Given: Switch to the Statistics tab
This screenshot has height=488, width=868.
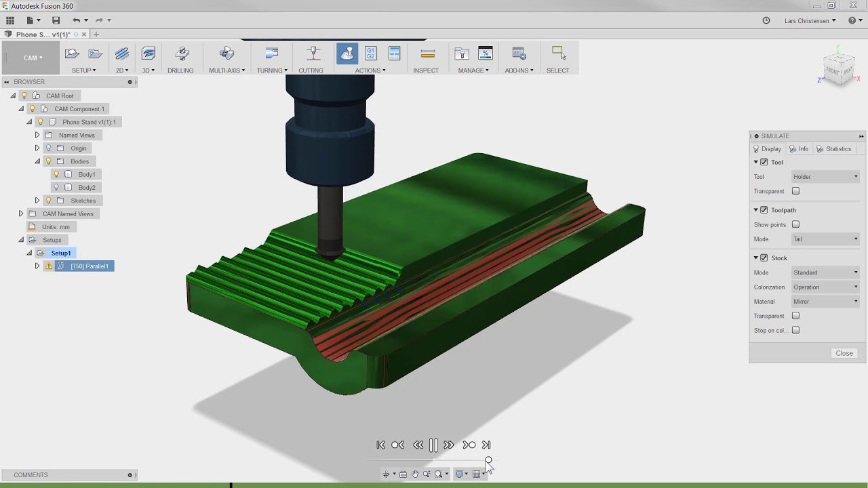Looking at the screenshot, I should pos(833,149).
